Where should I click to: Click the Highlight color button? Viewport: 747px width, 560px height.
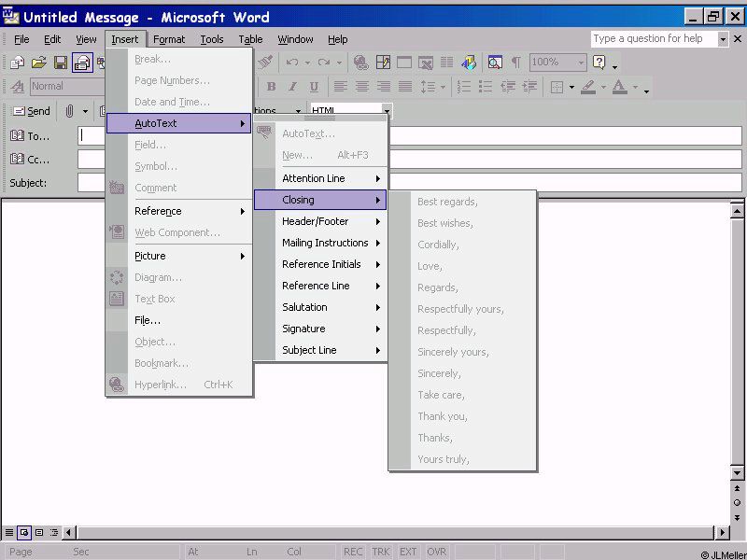587,87
